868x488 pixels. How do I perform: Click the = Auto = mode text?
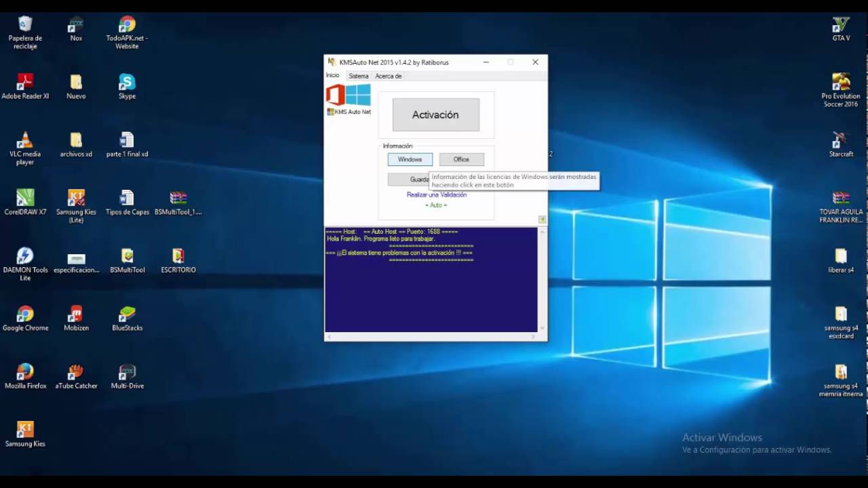(x=436, y=205)
